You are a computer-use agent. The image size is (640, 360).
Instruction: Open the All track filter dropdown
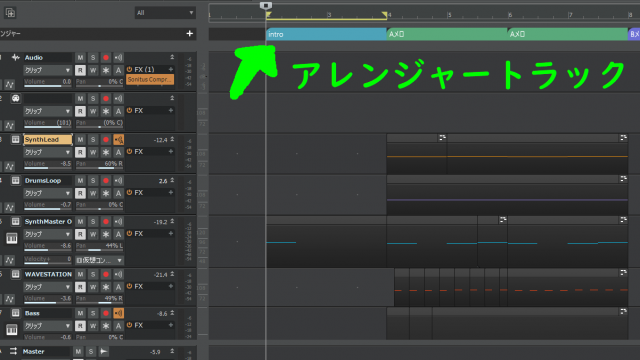[x=165, y=13]
